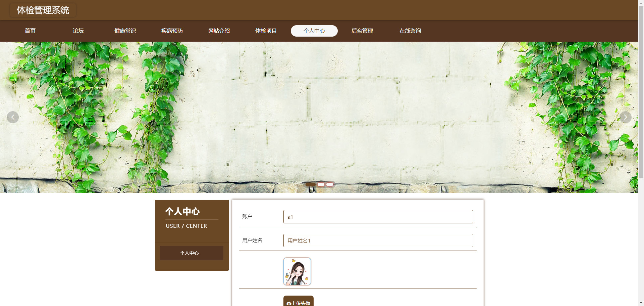Open 体检项目 in the navigation bar

(266, 31)
